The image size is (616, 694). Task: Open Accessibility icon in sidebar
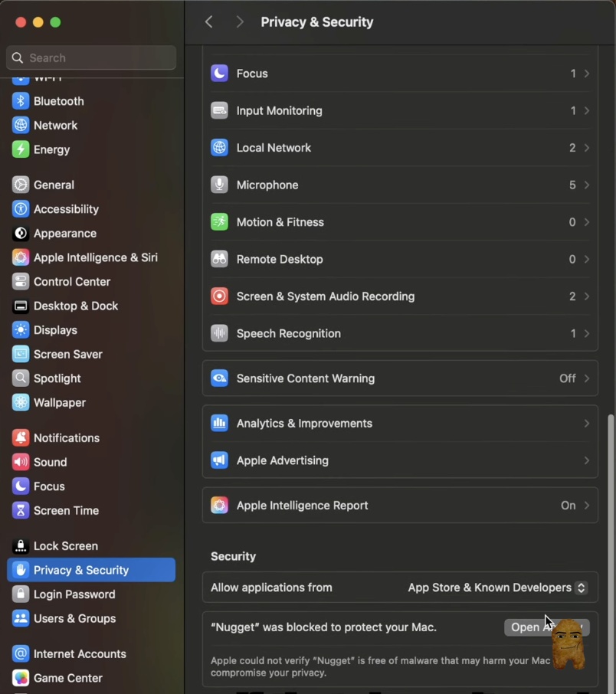pyautogui.click(x=21, y=209)
